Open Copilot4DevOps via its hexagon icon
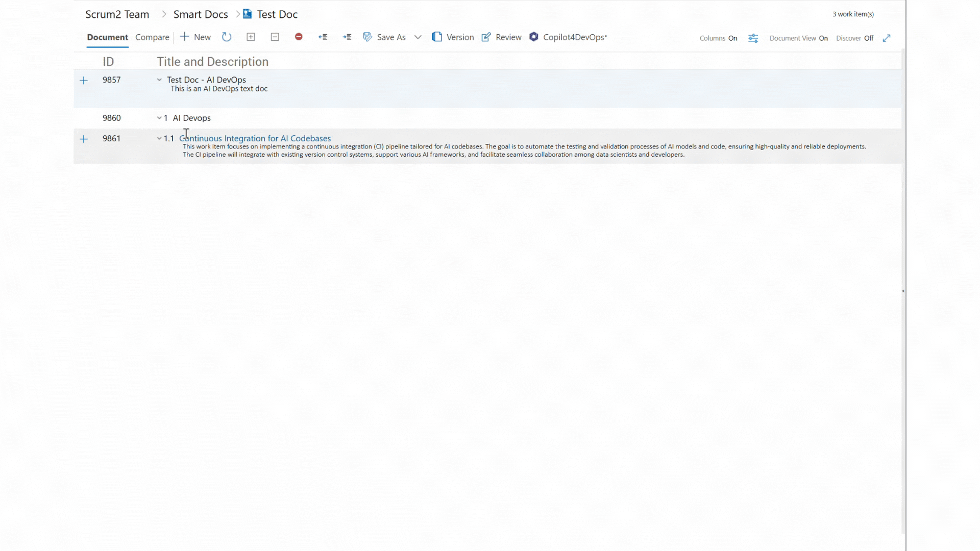The width and height of the screenshot is (980, 551). click(534, 37)
